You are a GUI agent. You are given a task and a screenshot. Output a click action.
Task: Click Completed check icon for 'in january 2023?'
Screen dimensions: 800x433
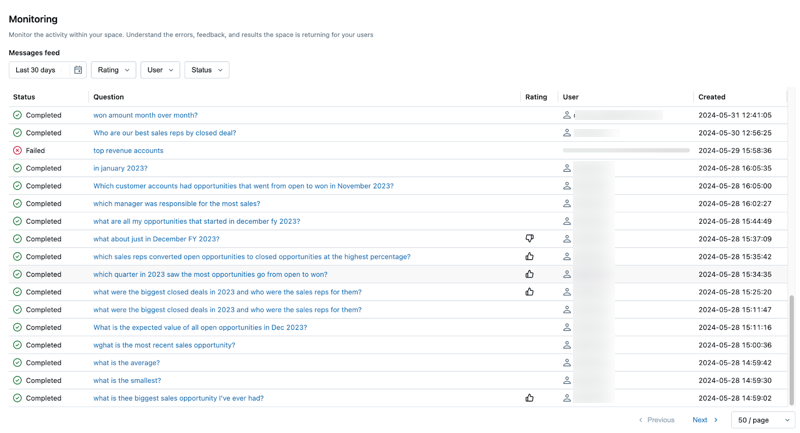pos(17,168)
